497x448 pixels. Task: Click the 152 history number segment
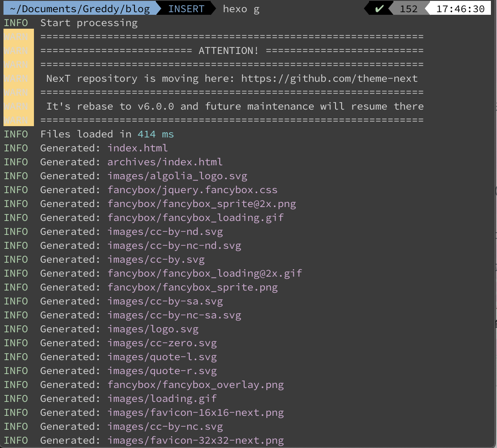(408, 9)
